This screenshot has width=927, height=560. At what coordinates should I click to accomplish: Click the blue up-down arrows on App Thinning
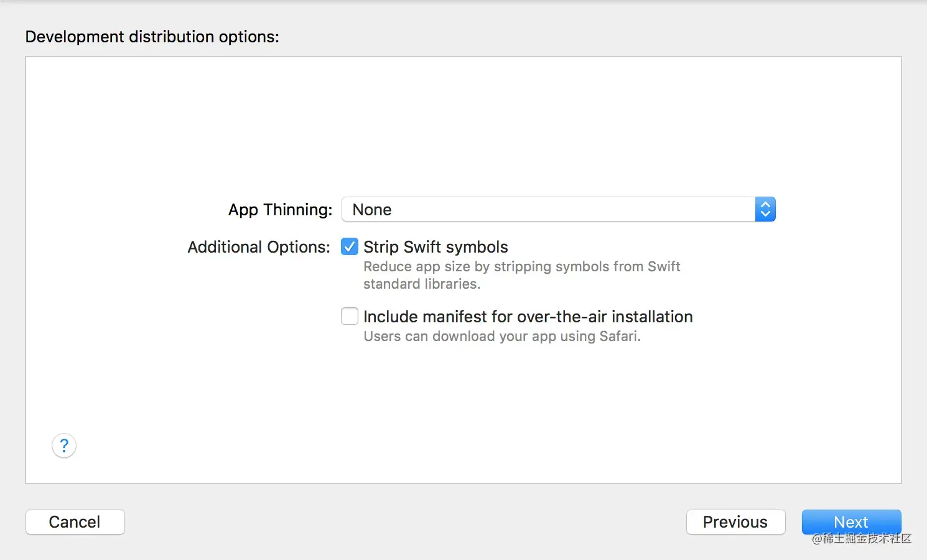coord(765,210)
